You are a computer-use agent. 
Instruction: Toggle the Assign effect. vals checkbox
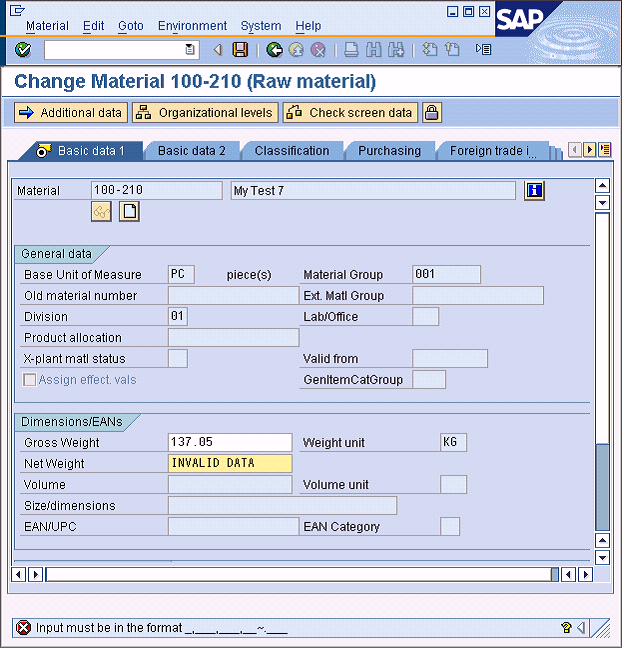pyautogui.click(x=30, y=380)
